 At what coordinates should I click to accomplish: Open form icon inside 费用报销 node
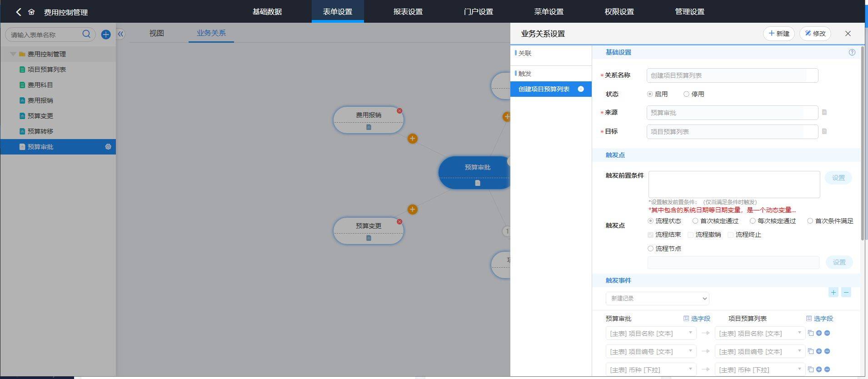[369, 127]
